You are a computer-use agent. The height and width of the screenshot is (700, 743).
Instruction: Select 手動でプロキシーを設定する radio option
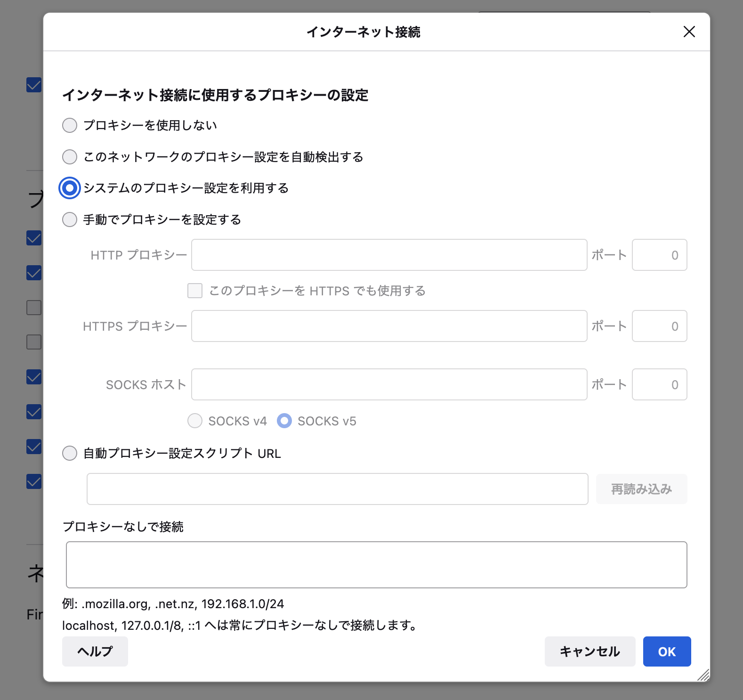coord(70,220)
